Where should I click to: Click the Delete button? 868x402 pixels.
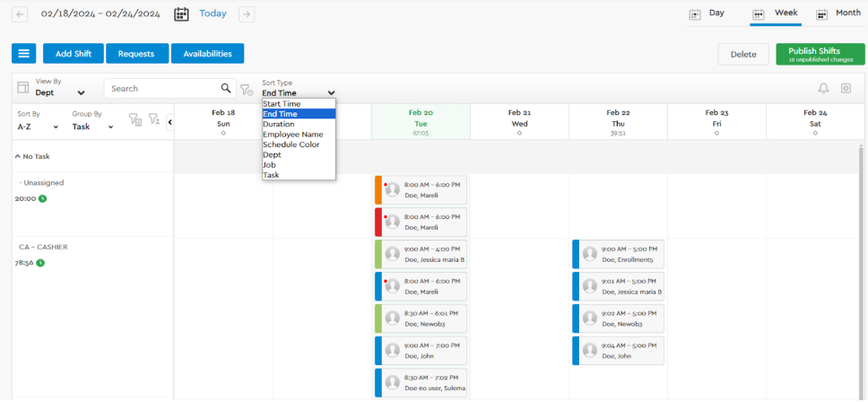743,54
